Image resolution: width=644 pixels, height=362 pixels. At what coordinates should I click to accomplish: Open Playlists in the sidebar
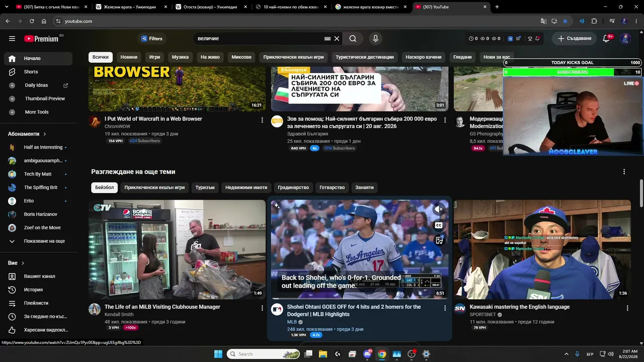pos(38,303)
